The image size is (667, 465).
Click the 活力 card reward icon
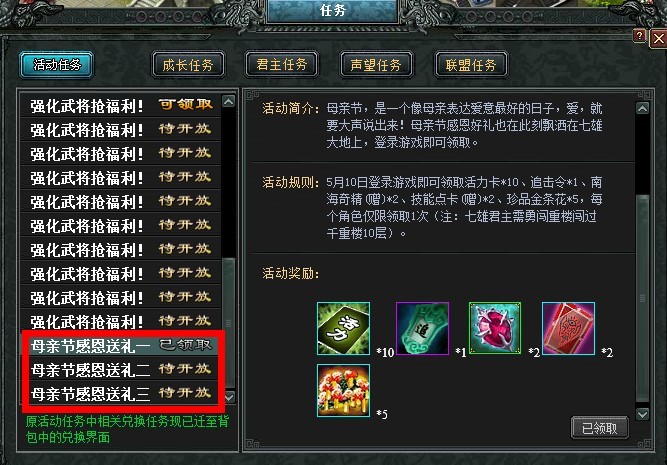pyautogui.click(x=343, y=328)
